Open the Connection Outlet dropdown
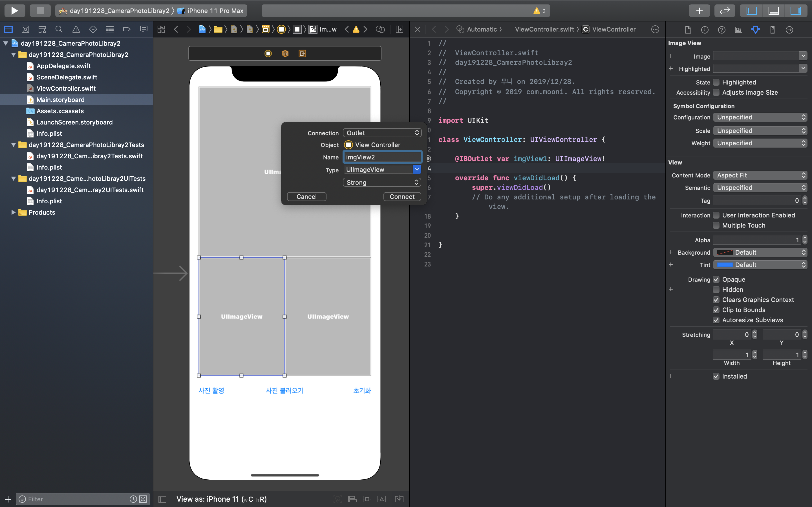Image resolution: width=812 pixels, height=507 pixels. (x=382, y=133)
